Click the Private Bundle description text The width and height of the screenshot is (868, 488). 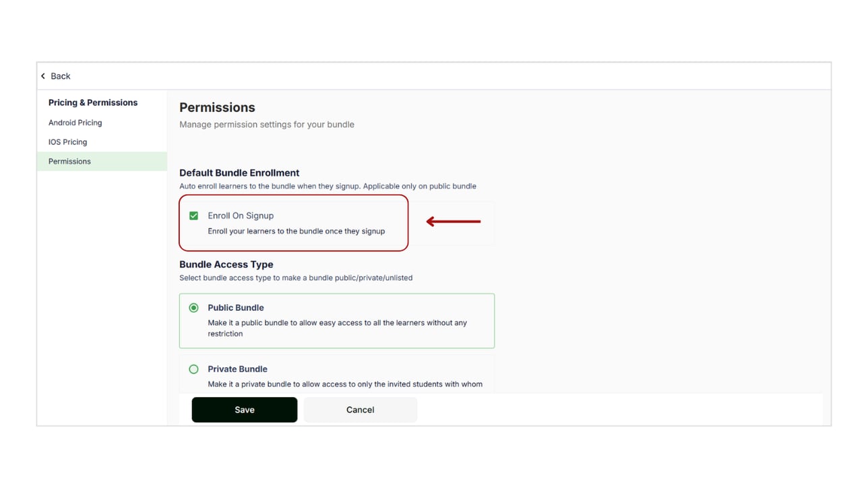[x=345, y=384]
